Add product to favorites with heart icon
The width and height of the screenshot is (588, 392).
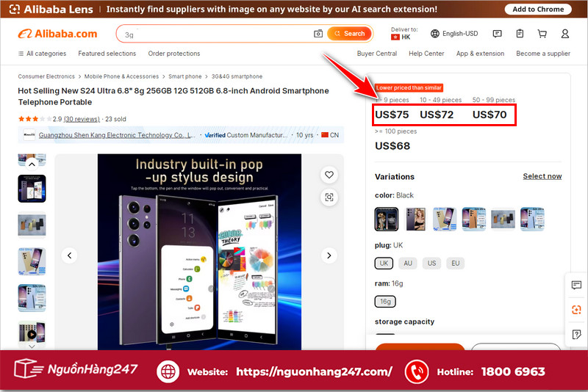(329, 175)
